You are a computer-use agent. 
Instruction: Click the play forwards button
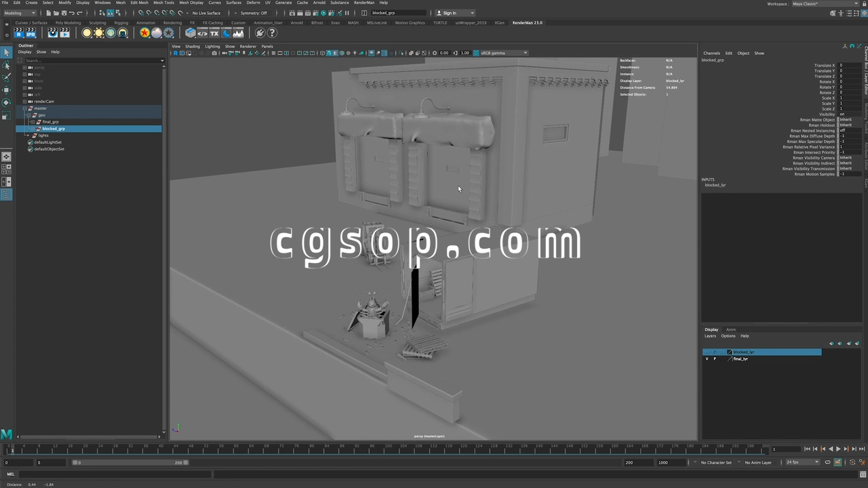coord(838,449)
